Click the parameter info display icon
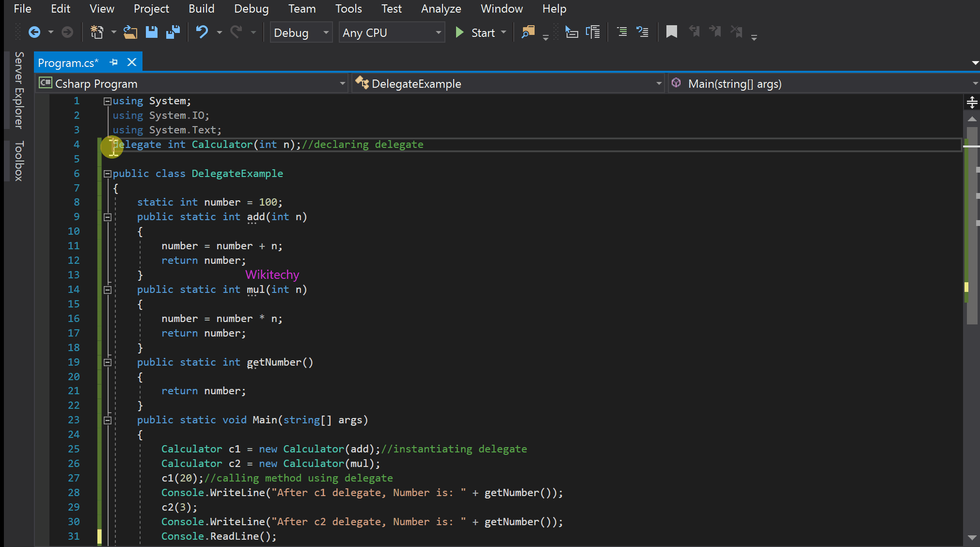980x547 pixels. point(593,32)
